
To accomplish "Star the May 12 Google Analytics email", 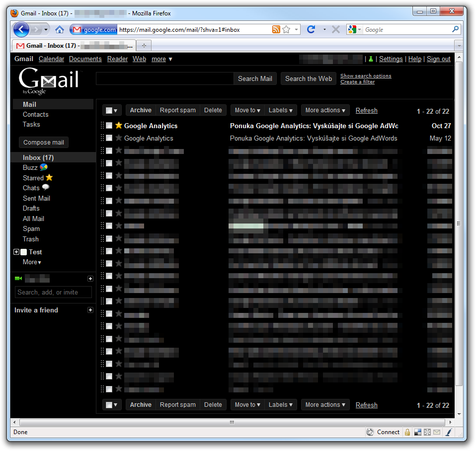I will pyautogui.click(x=118, y=138).
